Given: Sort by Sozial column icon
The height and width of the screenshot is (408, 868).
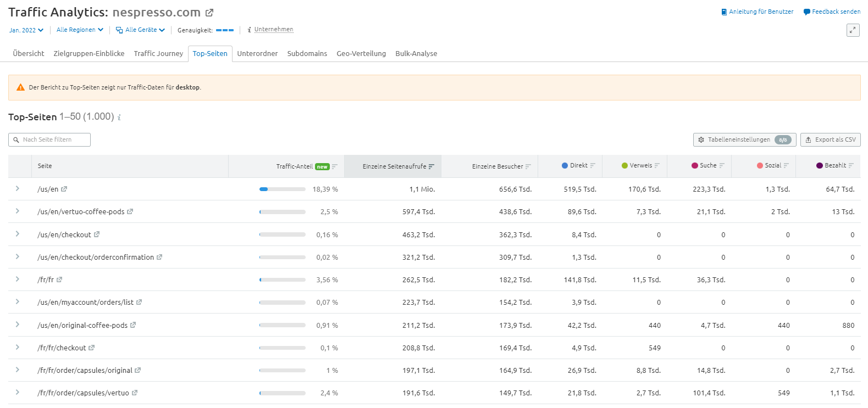Looking at the screenshot, I should click(x=786, y=165).
